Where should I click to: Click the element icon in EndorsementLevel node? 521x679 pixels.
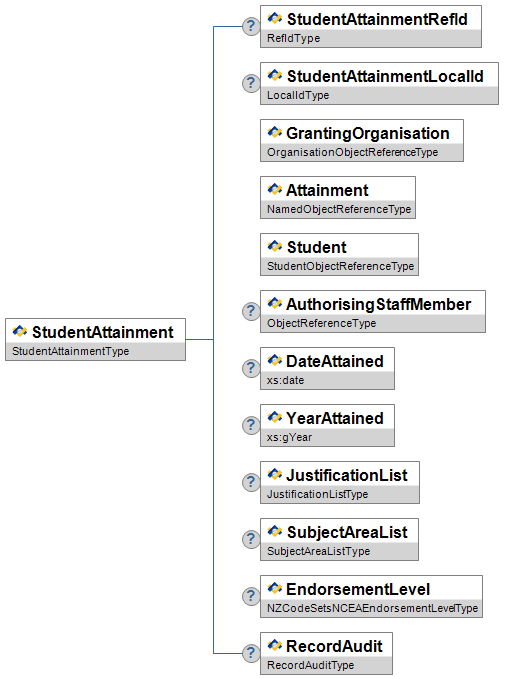275,588
